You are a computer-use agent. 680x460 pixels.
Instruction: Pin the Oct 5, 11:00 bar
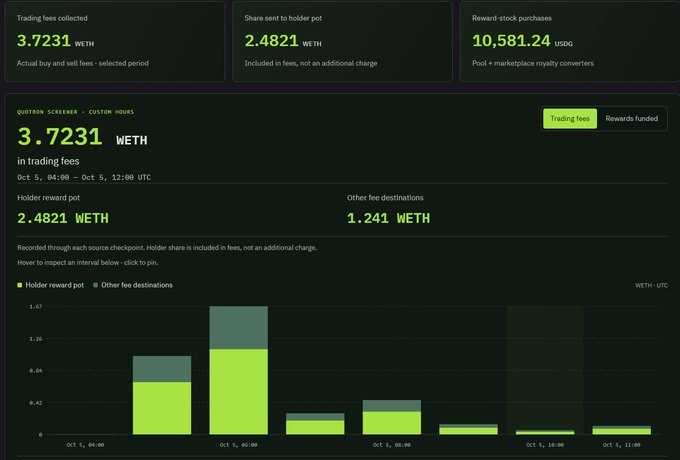tap(621, 430)
